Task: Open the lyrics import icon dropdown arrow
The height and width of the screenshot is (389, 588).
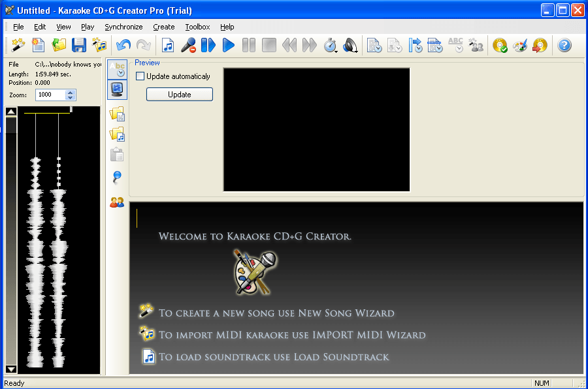Action: pos(378,50)
